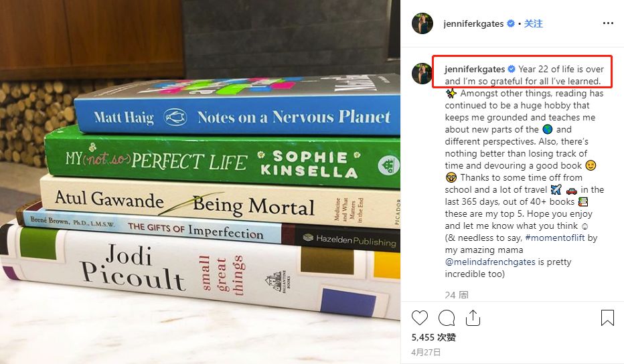Click the profile avatar beside the caption
The height and width of the screenshot is (364, 624).
coord(422,74)
